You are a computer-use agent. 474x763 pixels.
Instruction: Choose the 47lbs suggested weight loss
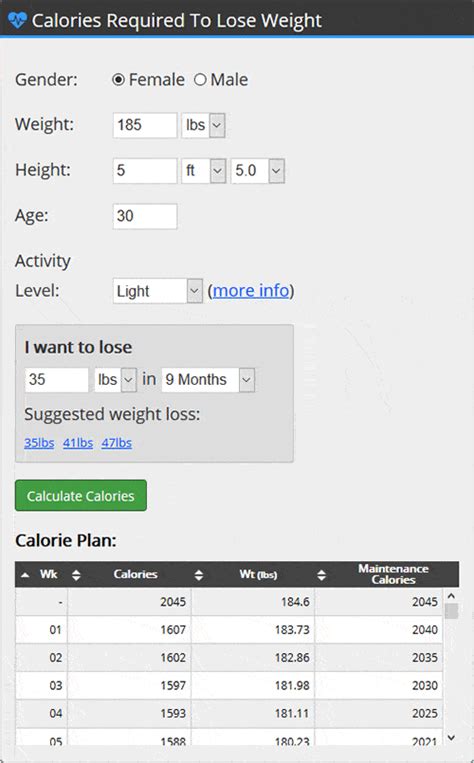coord(116,443)
